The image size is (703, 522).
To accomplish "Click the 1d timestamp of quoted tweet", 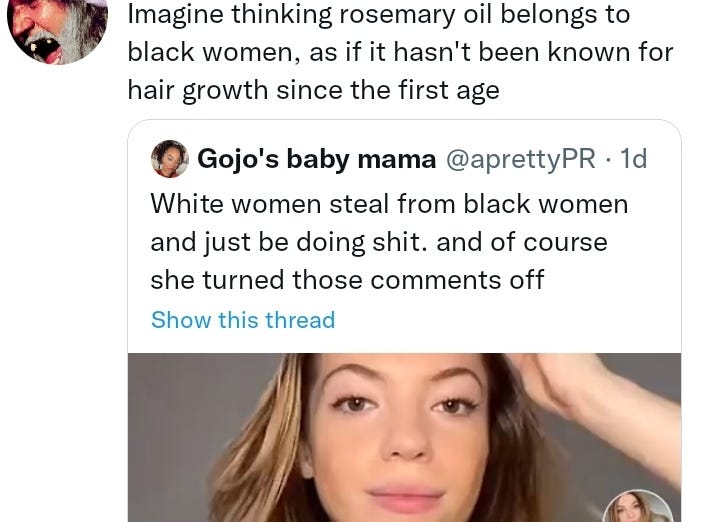I will click(633, 159).
